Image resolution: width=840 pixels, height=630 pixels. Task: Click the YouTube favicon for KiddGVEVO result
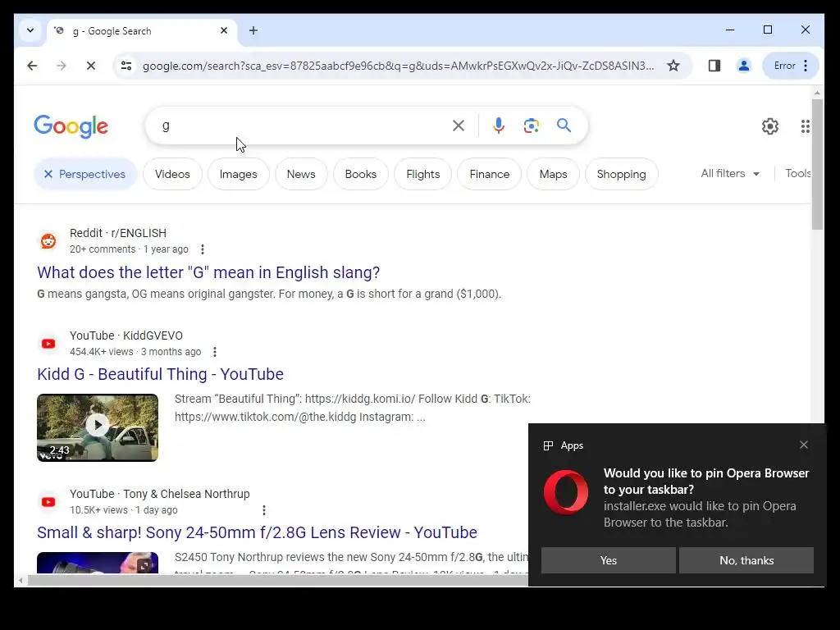click(x=48, y=344)
